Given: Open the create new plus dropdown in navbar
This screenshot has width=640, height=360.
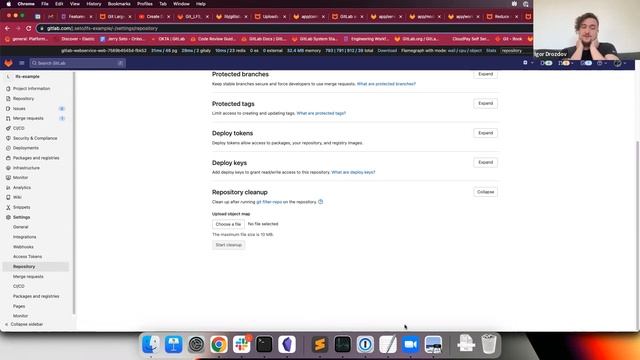Looking at the screenshot, I should [x=527, y=63].
